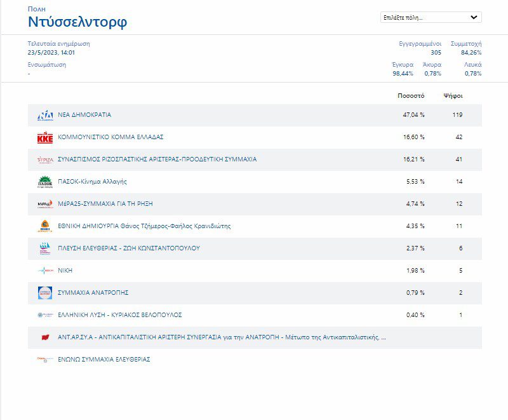Click the 16,21 % percentage value
The image size is (508, 420).
414,159
